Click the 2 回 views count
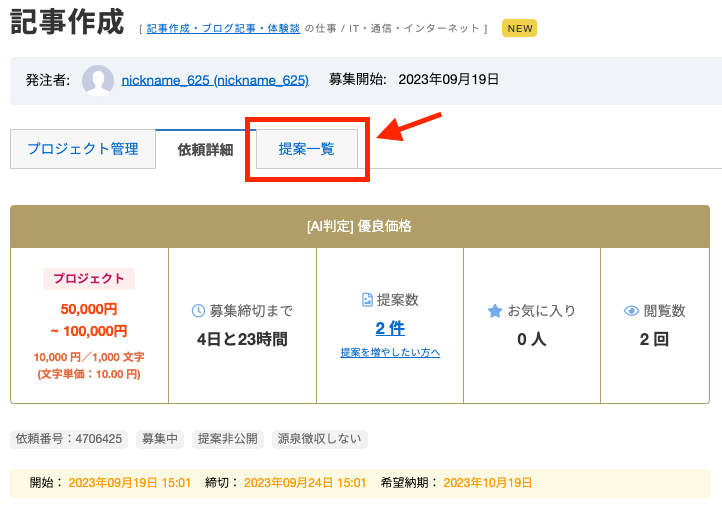The image size is (722, 509). pos(654,339)
